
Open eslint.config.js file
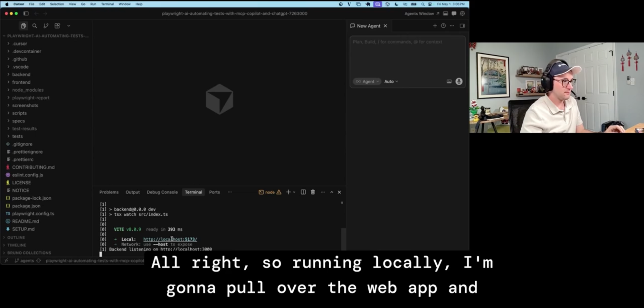(x=46, y=175)
